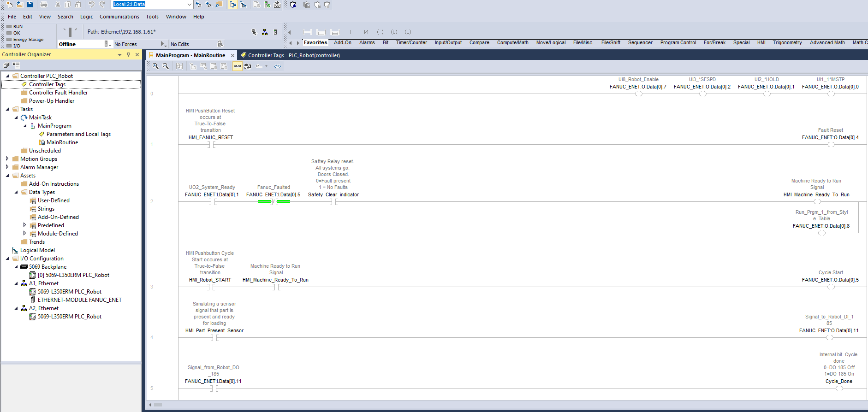Close the Controller Organizer panel

(137, 54)
